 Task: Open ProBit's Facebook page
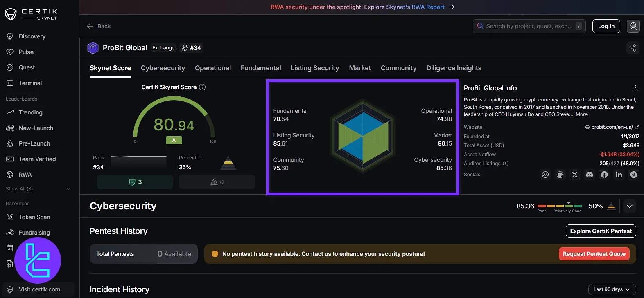[x=604, y=175]
